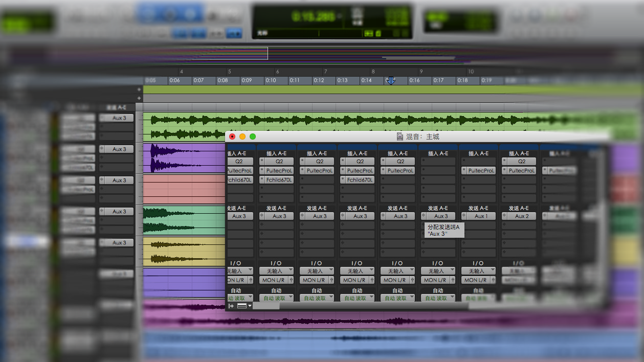Click the arrow icon at mixer window bottom-left
This screenshot has height=362, width=644.
[231, 306]
